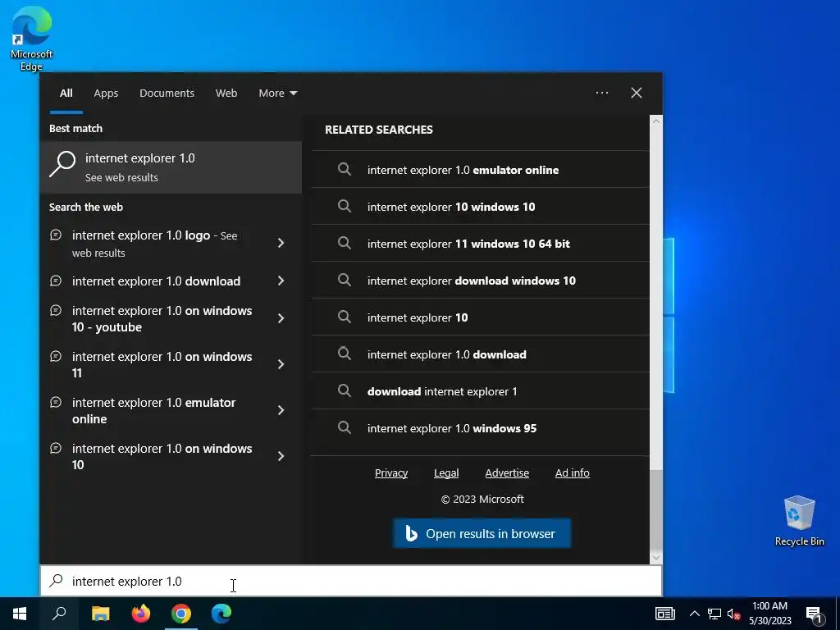Open network status tray icon
The height and width of the screenshot is (630, 840).
[x=714, y=614]
